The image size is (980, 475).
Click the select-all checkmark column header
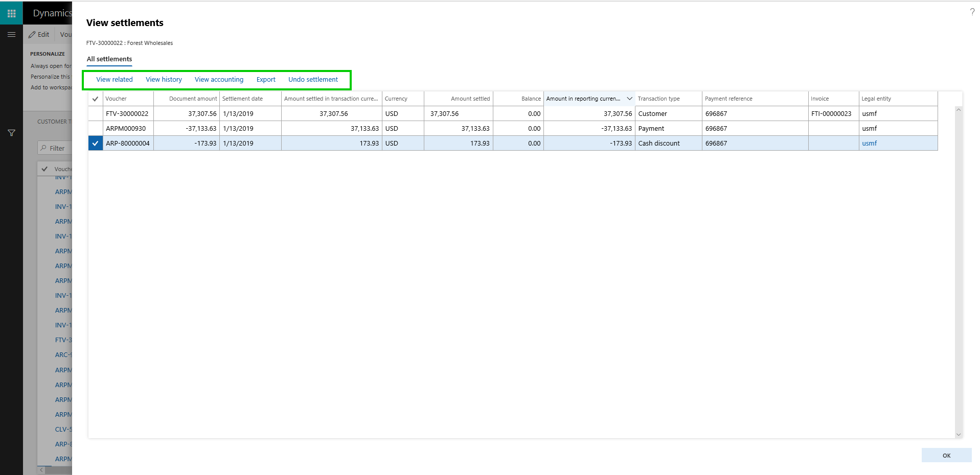(95, 99)
